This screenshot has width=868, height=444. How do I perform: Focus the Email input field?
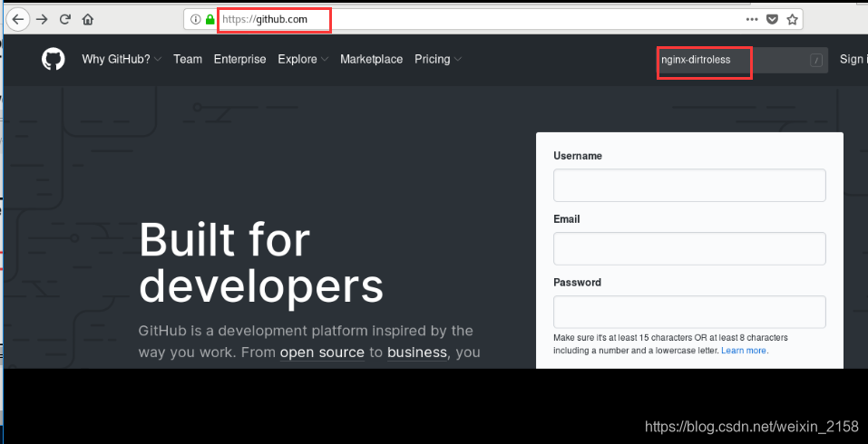coord(689,248)
